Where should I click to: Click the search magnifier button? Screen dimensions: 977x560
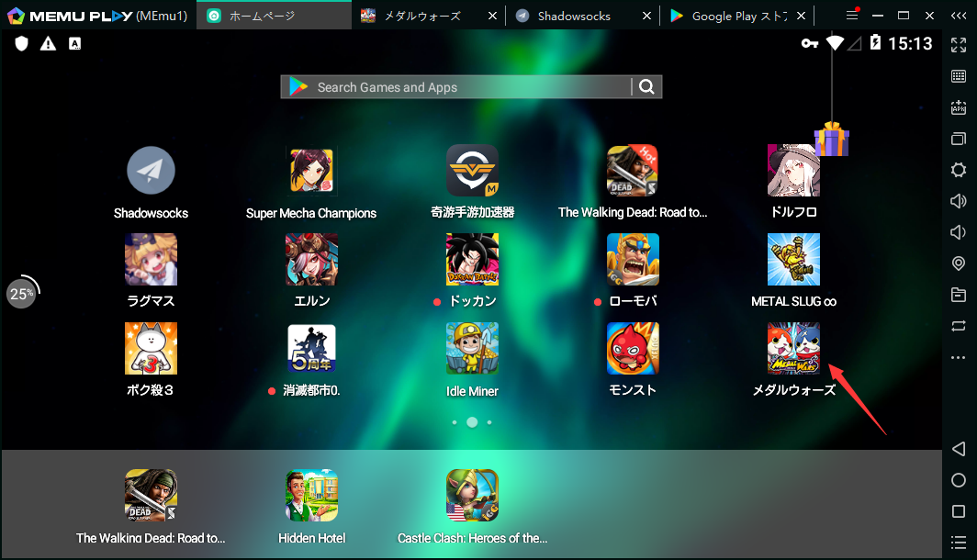coord(647,87)
